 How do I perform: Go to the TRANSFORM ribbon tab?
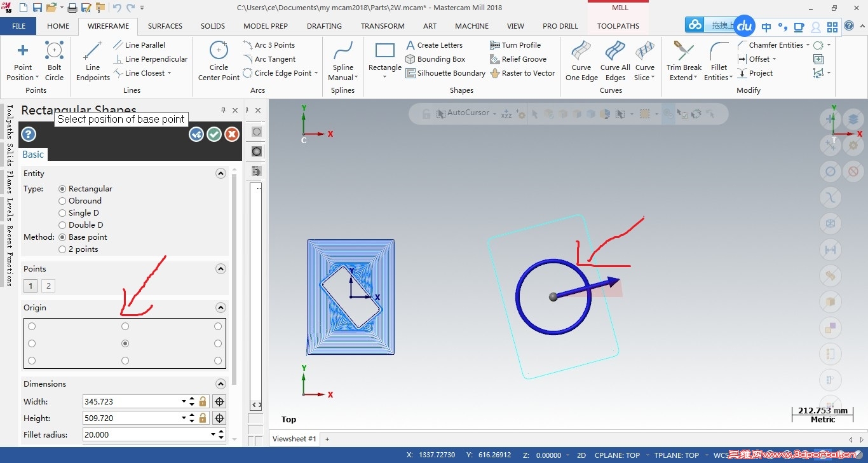383,26
